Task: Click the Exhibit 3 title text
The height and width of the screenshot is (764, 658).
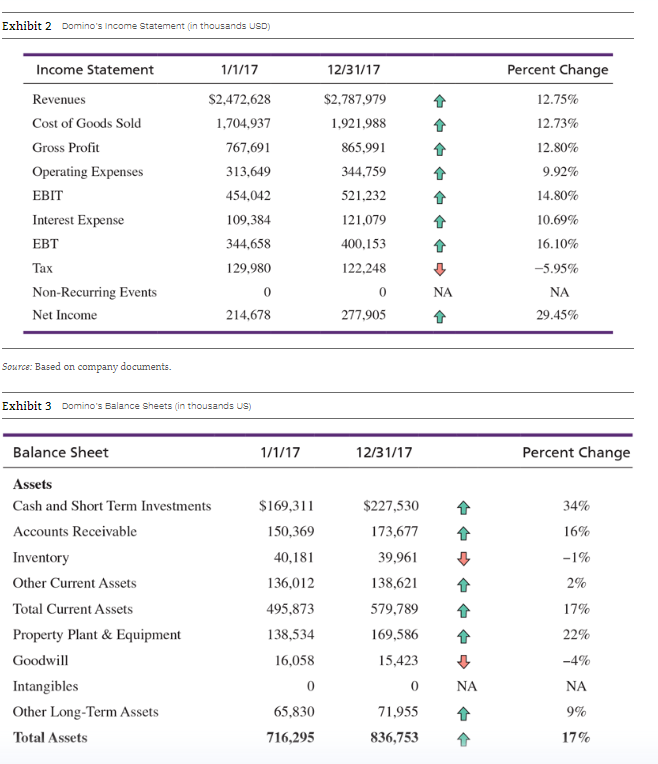Action: 26,406
